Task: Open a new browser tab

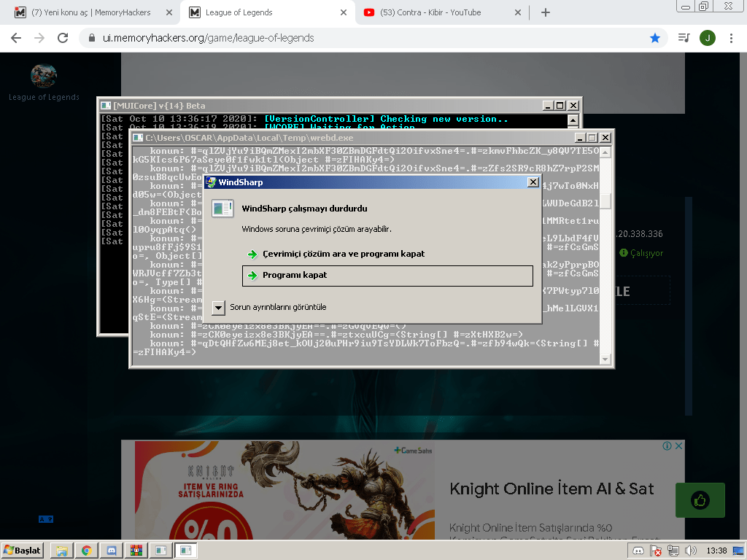Action: point(546,13)
